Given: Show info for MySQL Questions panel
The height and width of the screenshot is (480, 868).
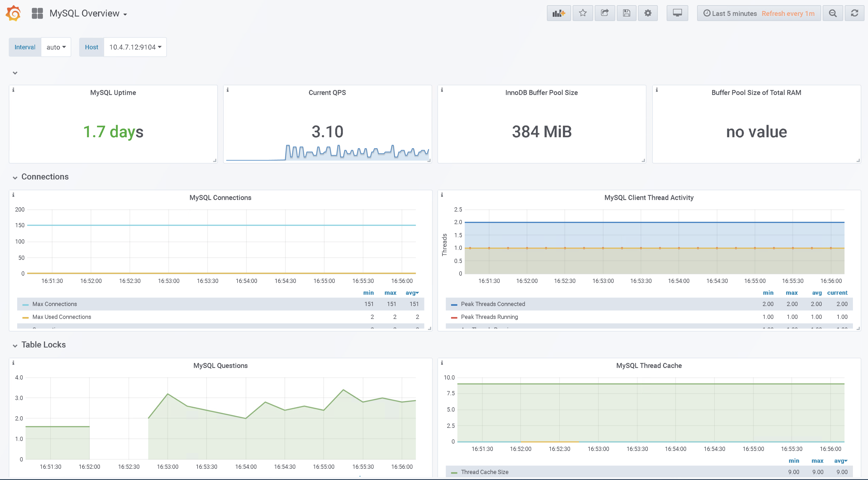Looking at the screenshot, I should 14,363.
